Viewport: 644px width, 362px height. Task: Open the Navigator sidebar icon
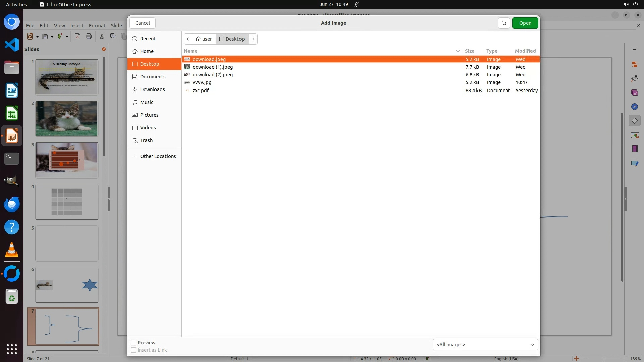634,107
